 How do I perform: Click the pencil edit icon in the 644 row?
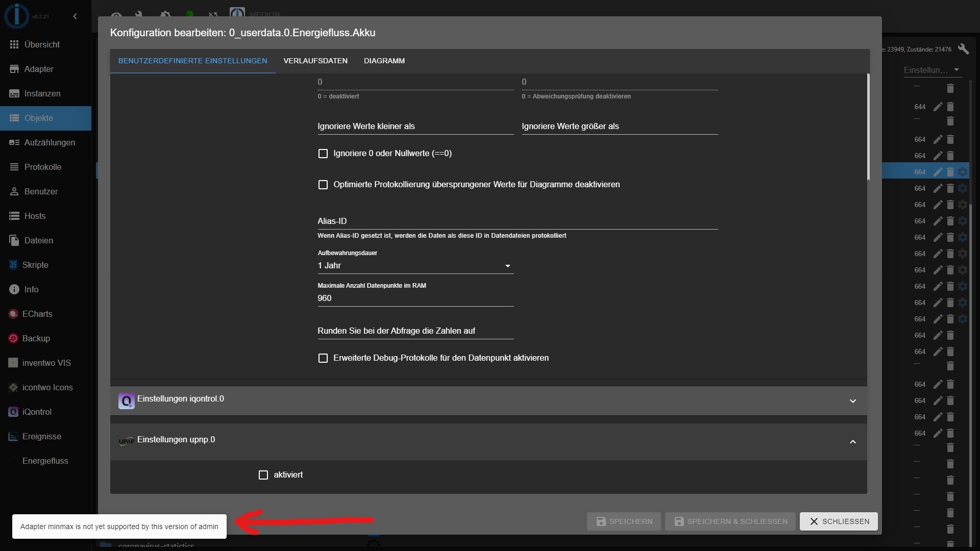point(938,107)
